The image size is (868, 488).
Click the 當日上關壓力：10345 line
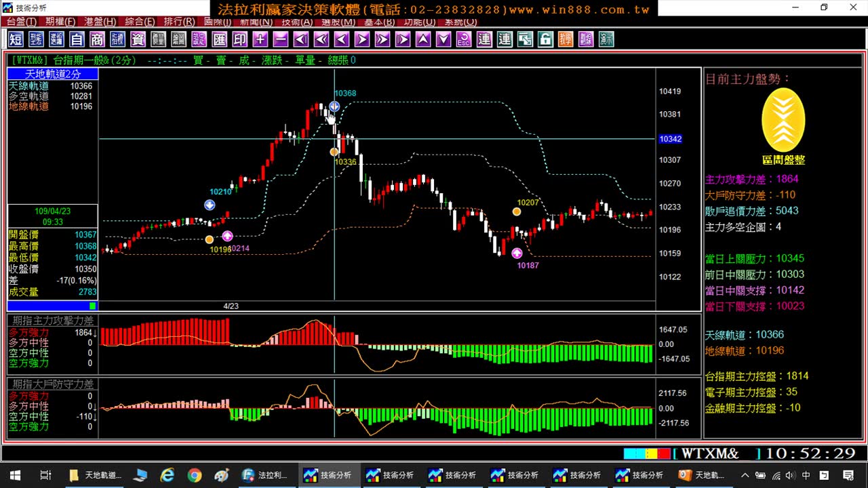755,258
